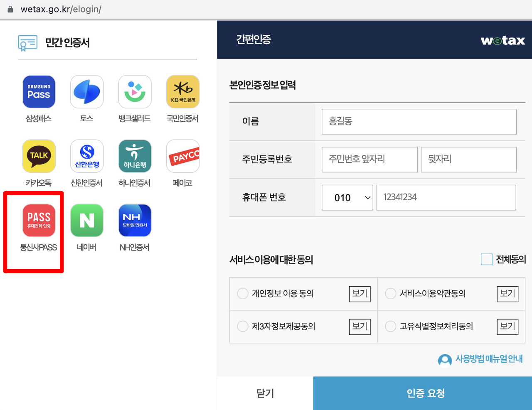532x410 pixels.
Task: Select the 통신사PASS carrier icon
Action: pos(39,221)
